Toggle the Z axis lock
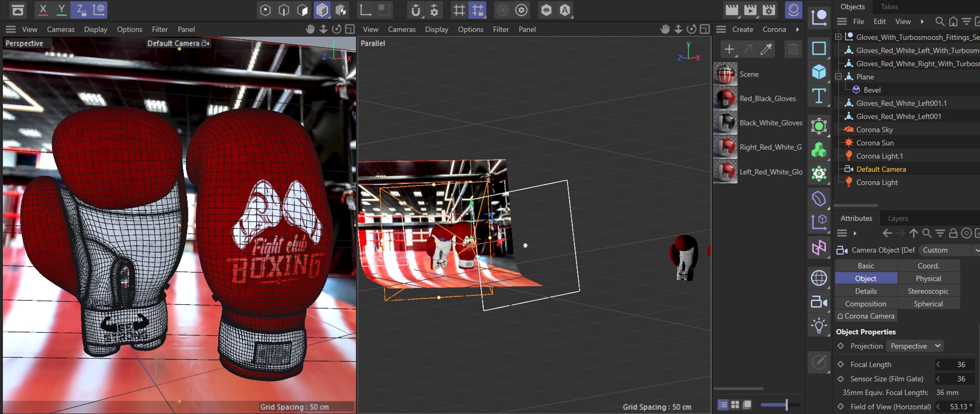 click(81, 10)
